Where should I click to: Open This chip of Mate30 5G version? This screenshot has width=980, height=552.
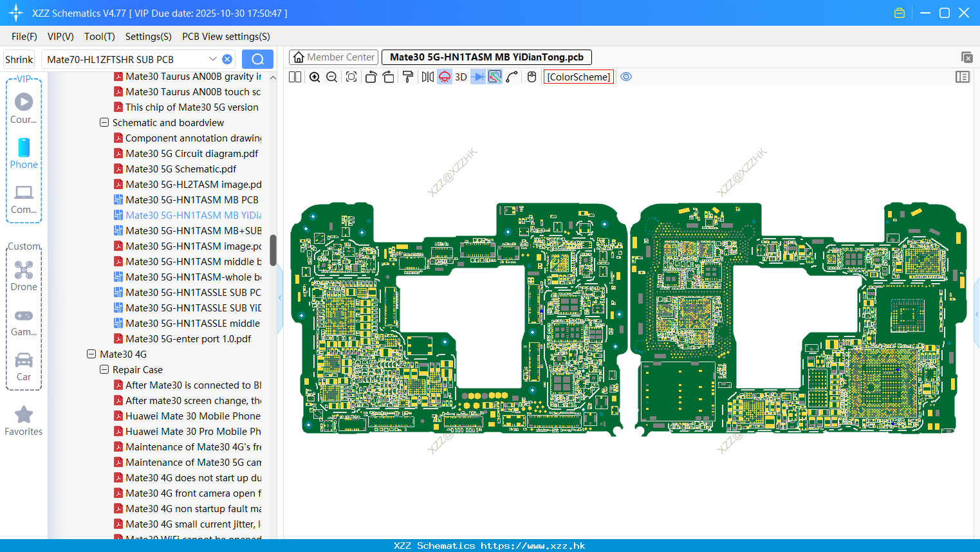pos(192,107)
